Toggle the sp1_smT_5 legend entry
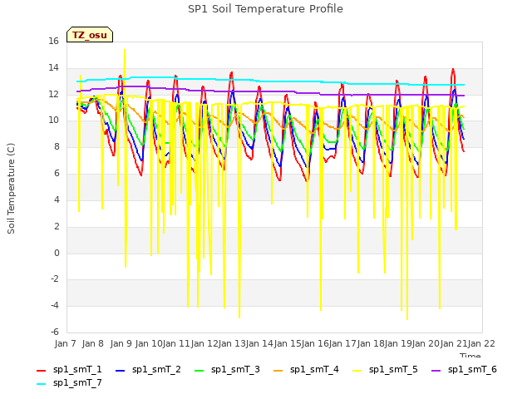 [385, 369]
